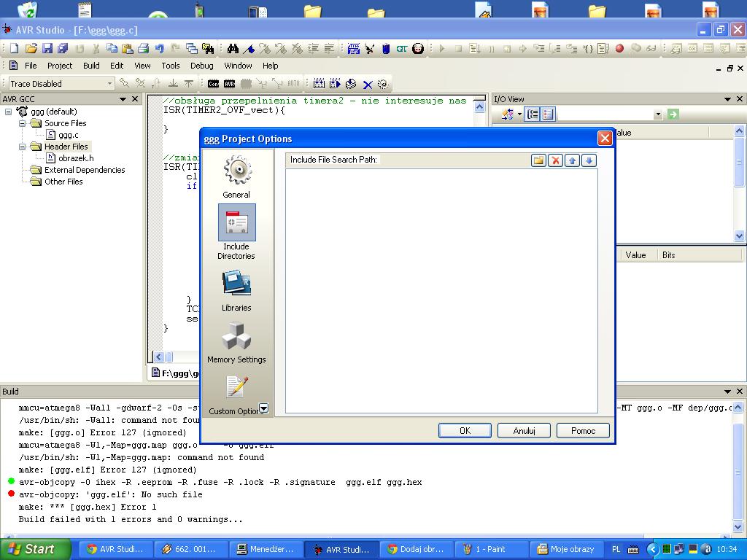Select Include Directories in options sidebar

pyautogui.click(x=236, y=233)
